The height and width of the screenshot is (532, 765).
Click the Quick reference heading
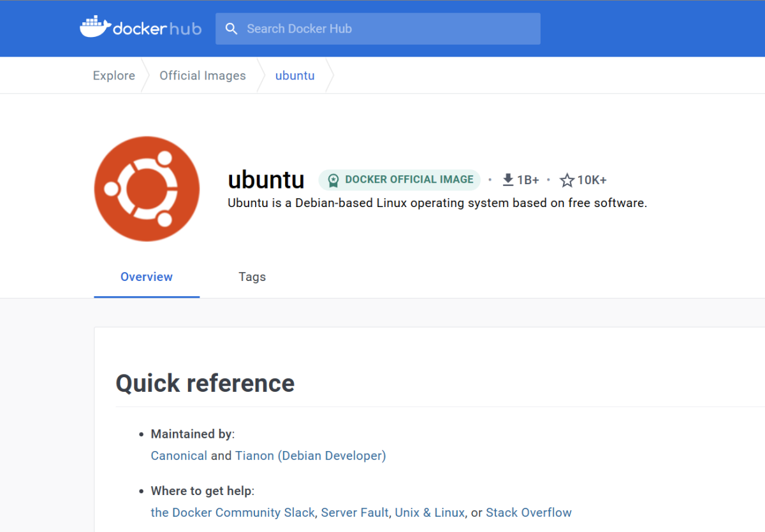(x=205, y=384)
